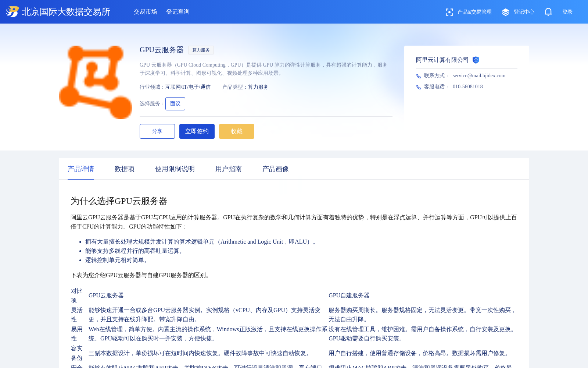This screenshot has height=368, width=588.
Task: Open the 用户指南 tab
Action: [x=229, y=169]
